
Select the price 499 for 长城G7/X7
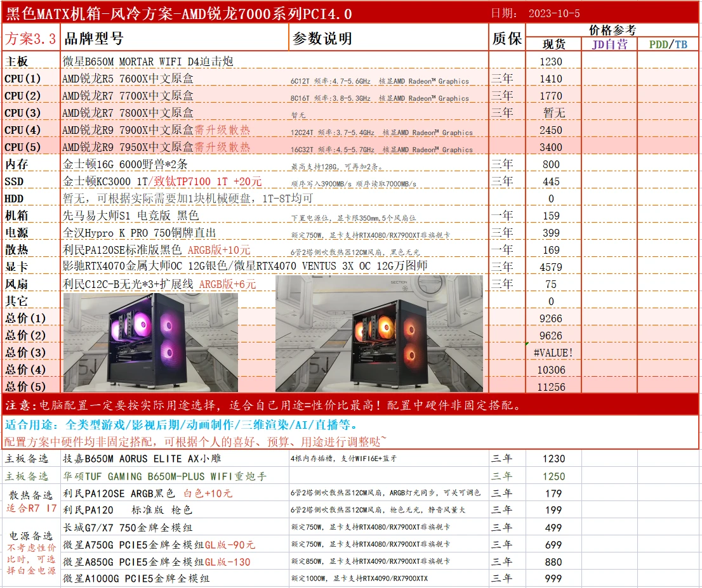(553, 528)
